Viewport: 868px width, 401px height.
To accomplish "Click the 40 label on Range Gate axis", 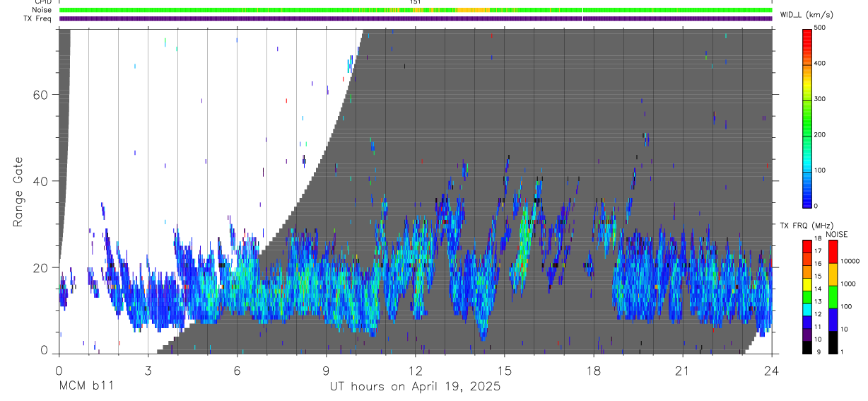I will coord(39,181).
